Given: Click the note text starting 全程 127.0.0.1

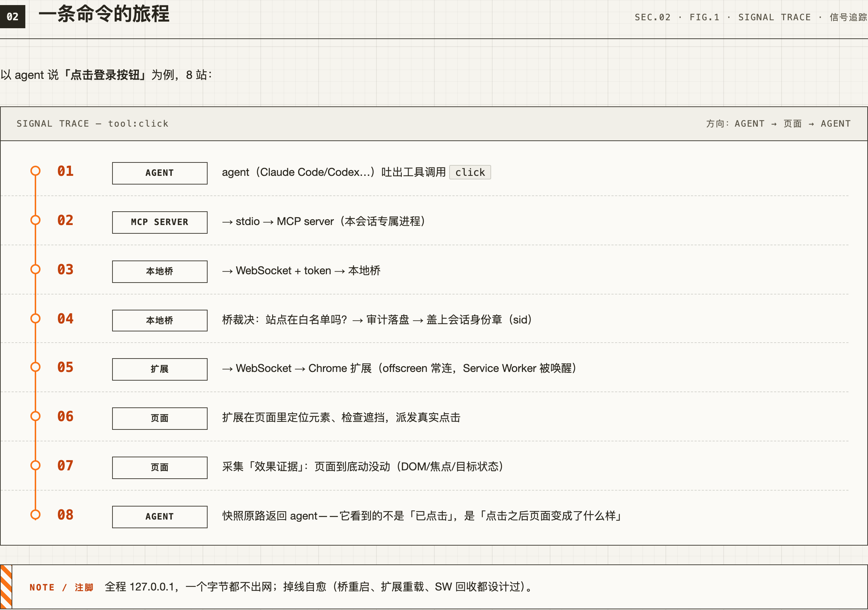Looking at the screenshot, I should [x=319, y=587].
